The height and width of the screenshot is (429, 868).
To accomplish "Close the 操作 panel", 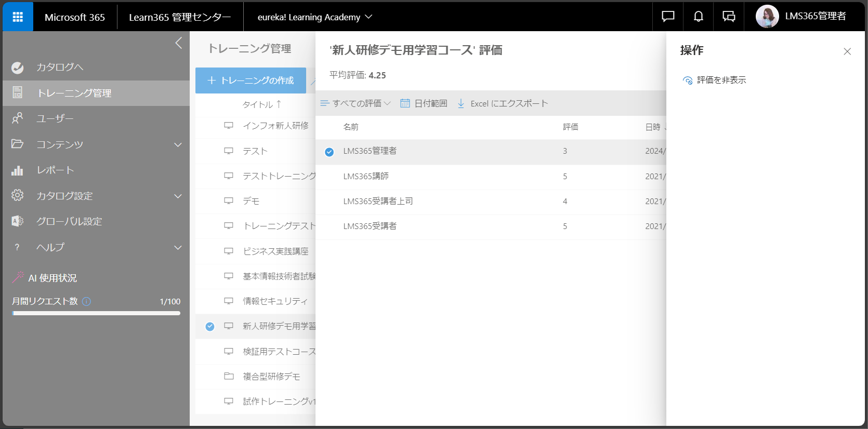I will click(x=847, y=51).
